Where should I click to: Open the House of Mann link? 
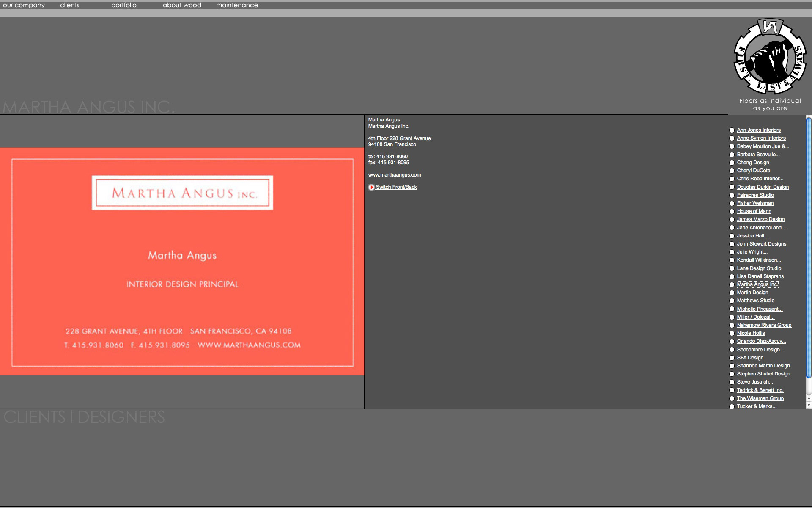point(754,211)
